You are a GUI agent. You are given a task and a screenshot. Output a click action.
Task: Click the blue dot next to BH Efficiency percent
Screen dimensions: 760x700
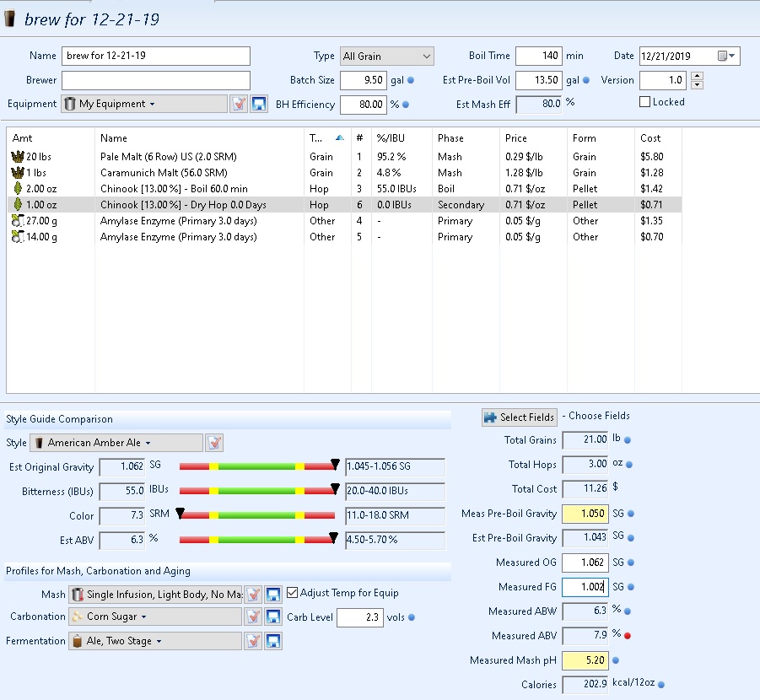pos(406,105)
